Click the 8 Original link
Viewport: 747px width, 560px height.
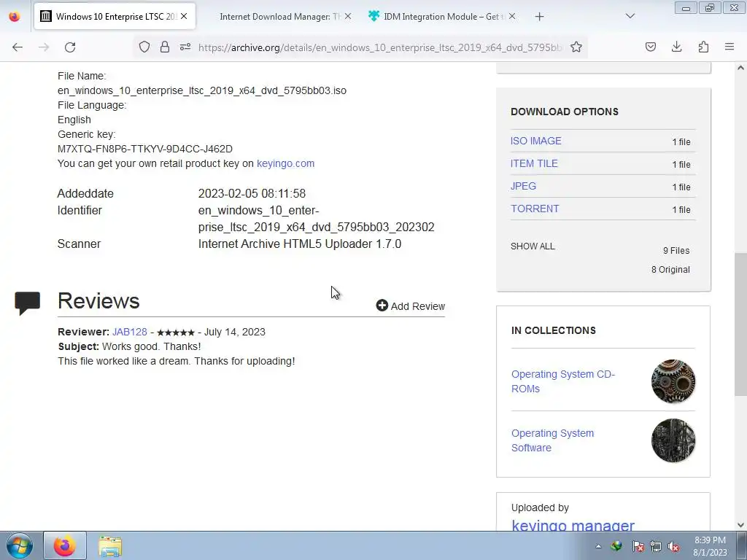click(x=670, y=270)
